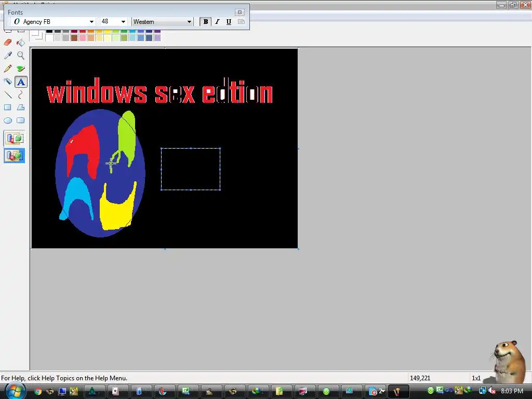Select the Eraser tool
Viewport: 532px width, 399px height.
(x=8, y=43)
